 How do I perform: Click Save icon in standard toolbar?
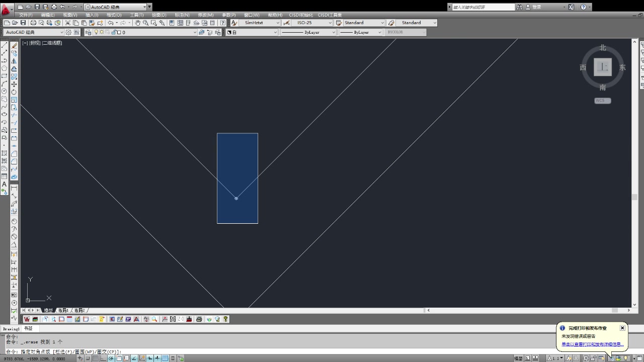(x=23, y=23)
